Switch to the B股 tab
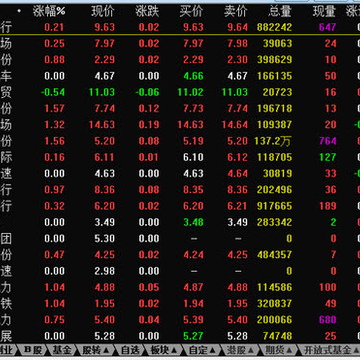Viewport: 360px width, 360px height. click(33, 350)
